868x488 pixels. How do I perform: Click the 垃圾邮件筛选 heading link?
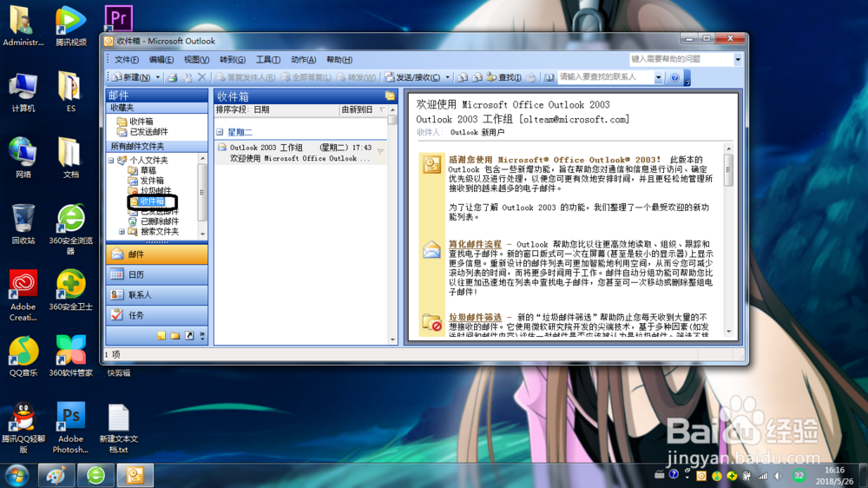click(475, 317)
